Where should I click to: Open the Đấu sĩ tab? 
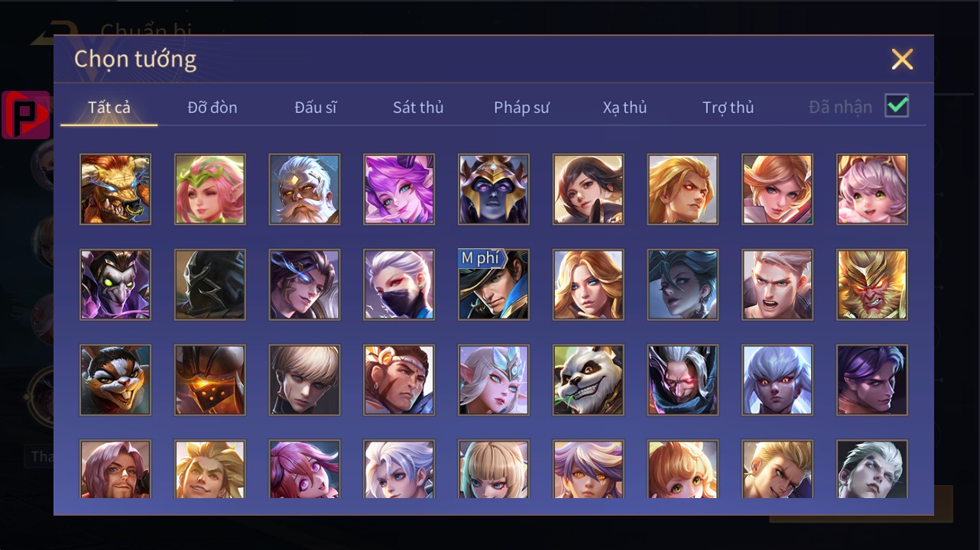316,108
